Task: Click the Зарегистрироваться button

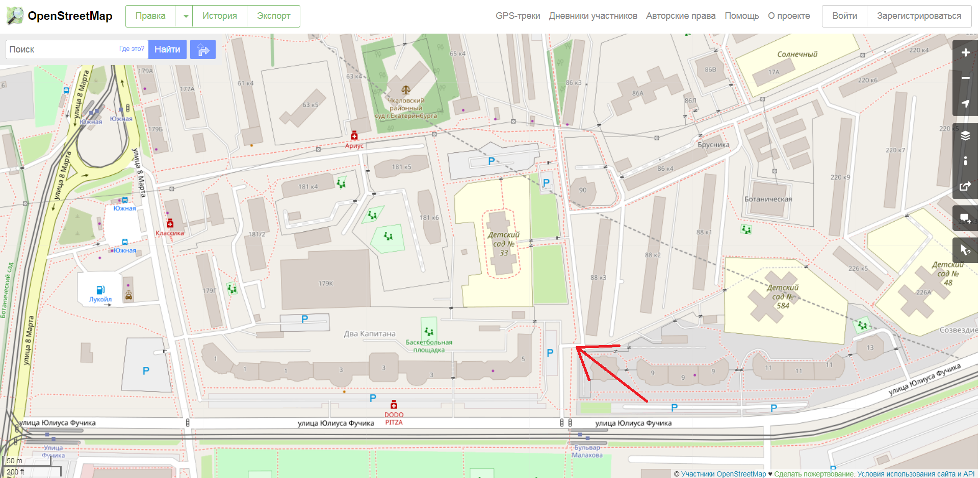Action: point(919,16)
